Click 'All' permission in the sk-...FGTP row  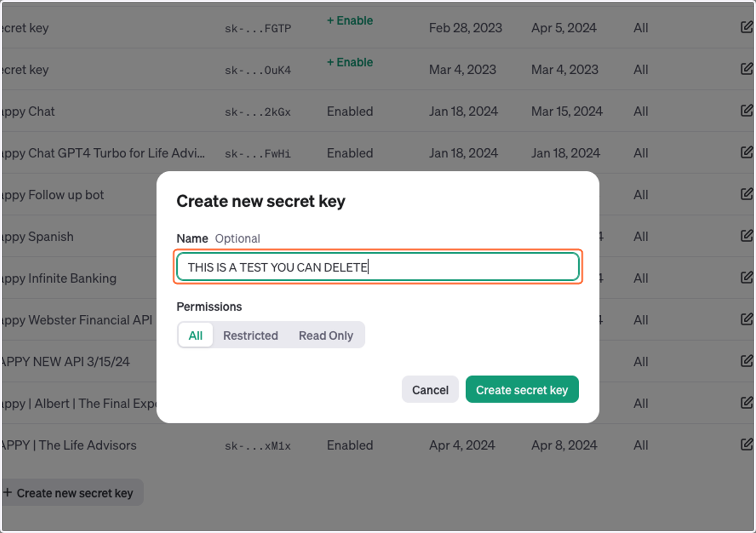click(x=641, y=28)
